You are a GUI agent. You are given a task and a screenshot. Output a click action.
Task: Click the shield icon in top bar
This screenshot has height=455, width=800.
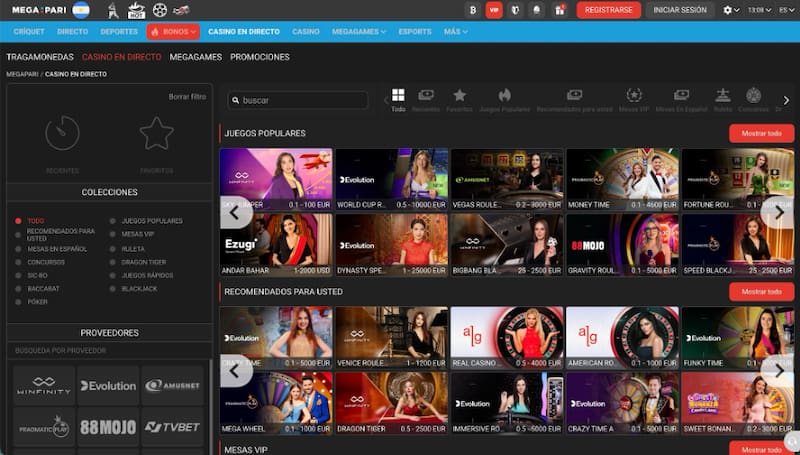pos(515,10)
